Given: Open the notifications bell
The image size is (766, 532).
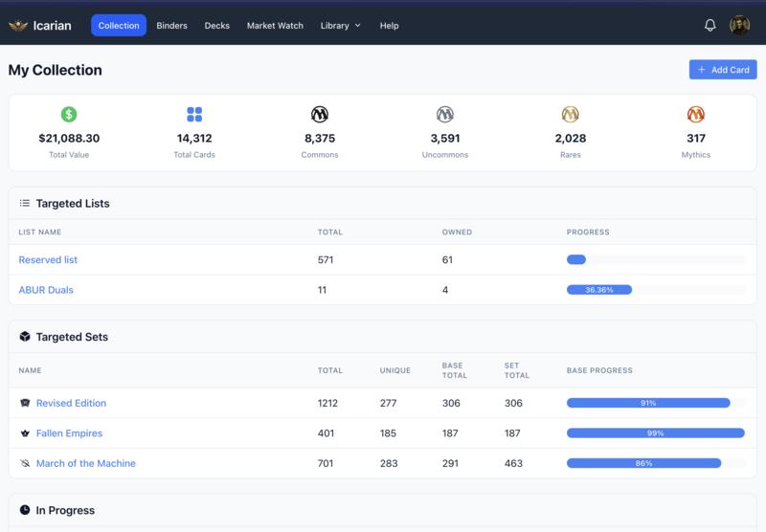Looking at the screenshot, I should point(710,26).
